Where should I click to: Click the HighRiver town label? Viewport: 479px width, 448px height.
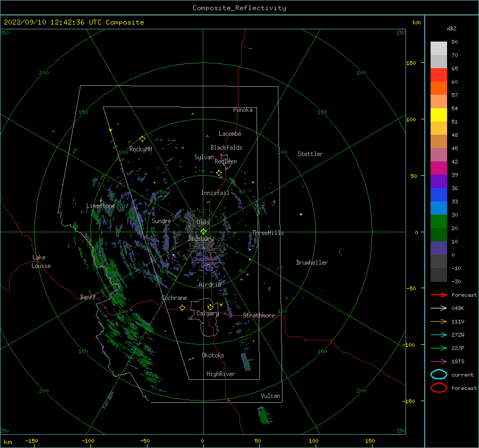(x=221, y=374)
